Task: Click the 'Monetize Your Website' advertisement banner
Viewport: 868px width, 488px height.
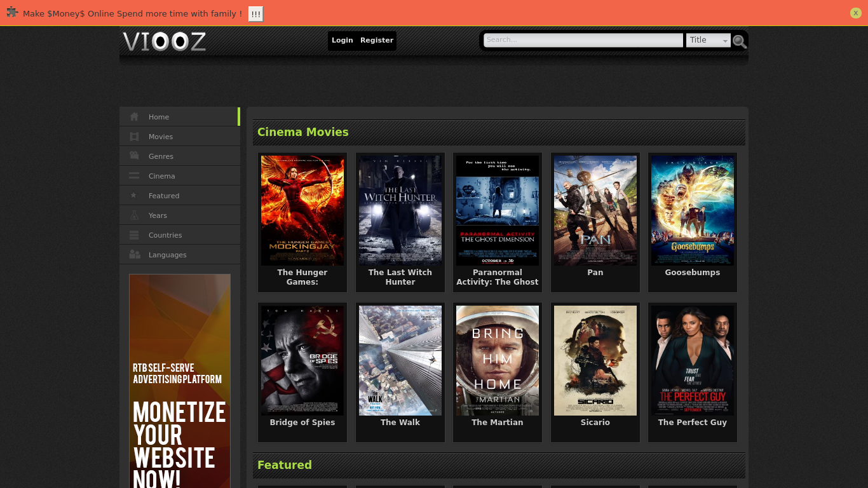Action: (x=180, y=381)
